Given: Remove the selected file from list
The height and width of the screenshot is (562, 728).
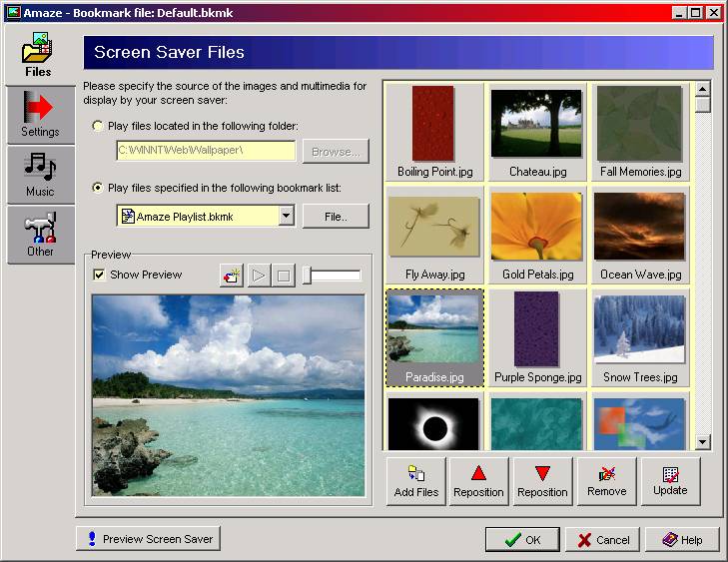Looking at the screenshot, I should coord(607,481).
